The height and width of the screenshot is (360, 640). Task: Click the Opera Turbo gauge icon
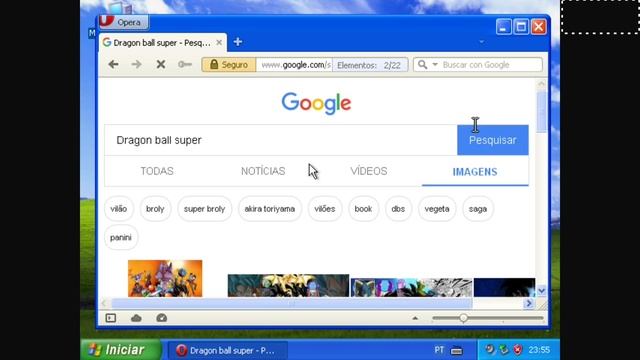tap(162, 318)
